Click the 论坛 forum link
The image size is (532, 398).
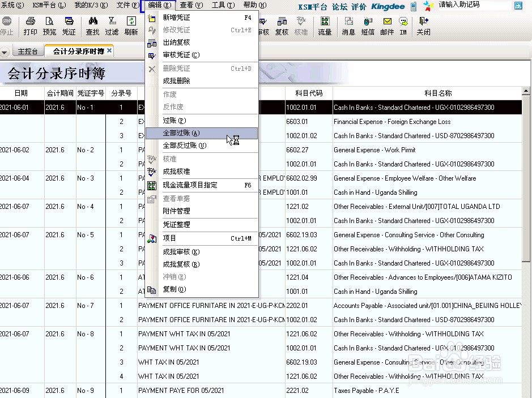click(x=339, y=7)
